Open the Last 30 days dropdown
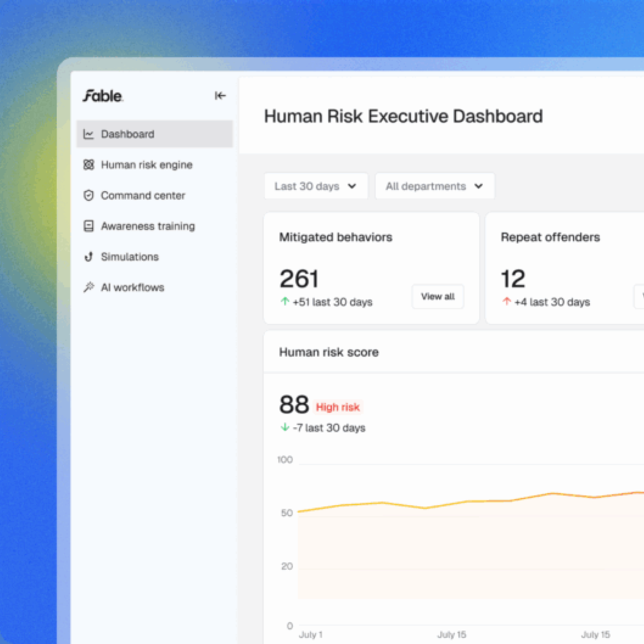Viewport: 644px width, 644px height. tap(316, 186)
